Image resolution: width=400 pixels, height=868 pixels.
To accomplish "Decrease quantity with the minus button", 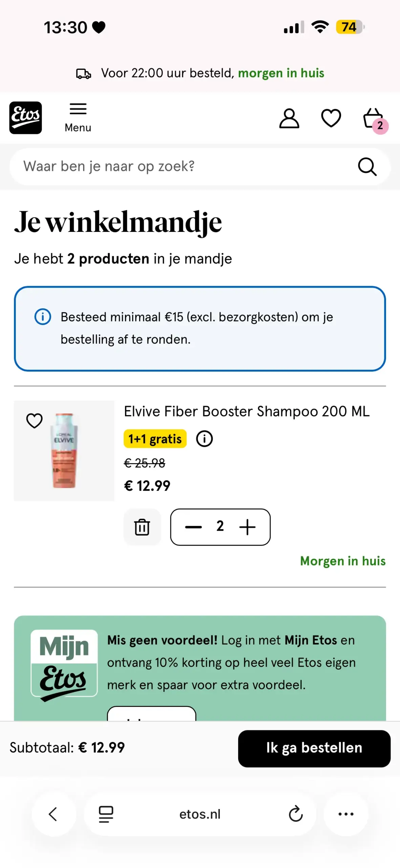I will coord(193,527).
